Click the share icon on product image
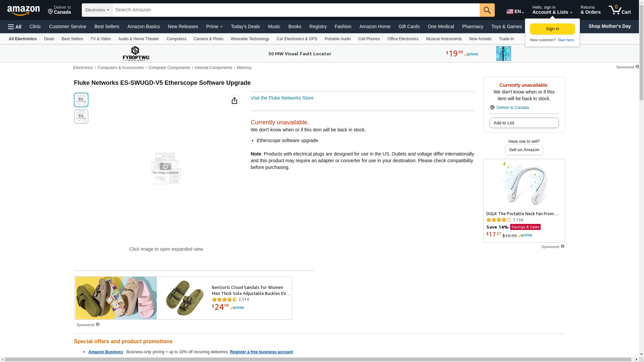The width and height of the screenshot is (644, 362). 234,101
